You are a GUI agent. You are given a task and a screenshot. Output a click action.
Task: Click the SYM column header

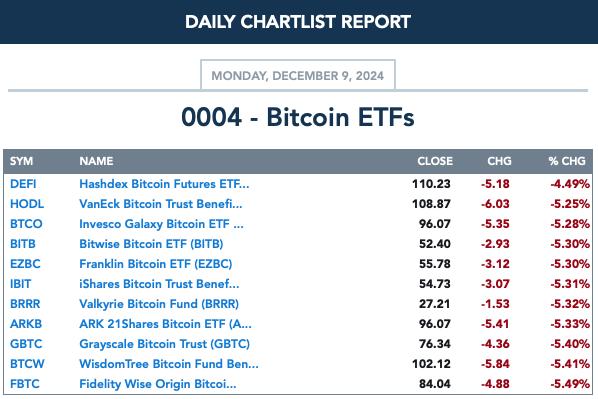[x=21, y=161]
